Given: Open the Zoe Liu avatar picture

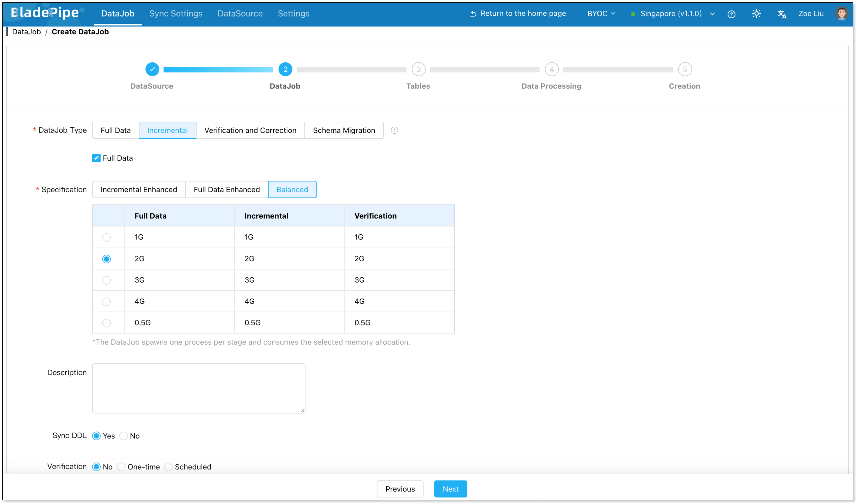Looking at the screenshot, I should pyautogui.click(x=841, y=14).
